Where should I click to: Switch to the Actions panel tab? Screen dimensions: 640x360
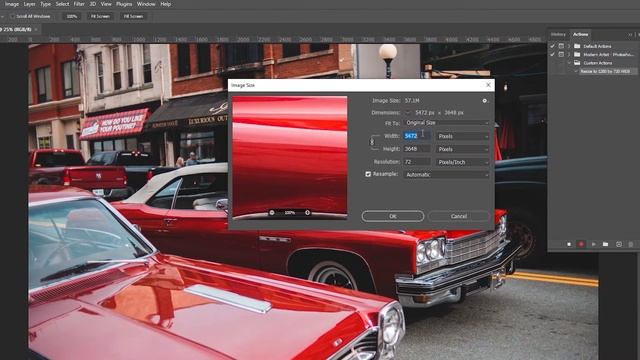point(580,34)
